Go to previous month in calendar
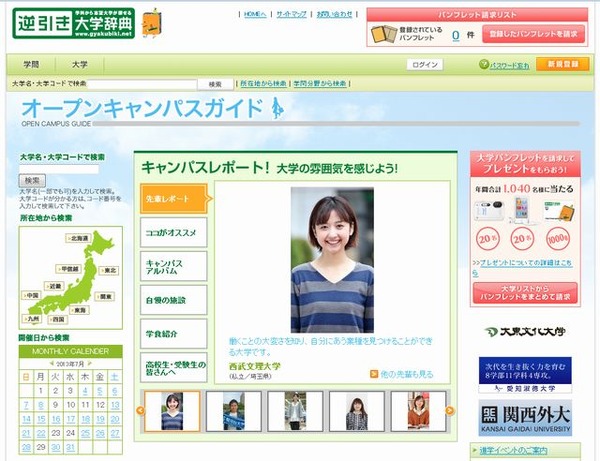This screenshot has width=600, height=461. (x=52, y=363)
